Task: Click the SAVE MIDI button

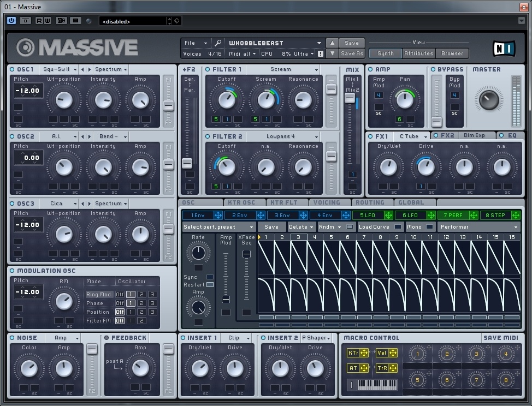Action: click(x=501, y=338)
